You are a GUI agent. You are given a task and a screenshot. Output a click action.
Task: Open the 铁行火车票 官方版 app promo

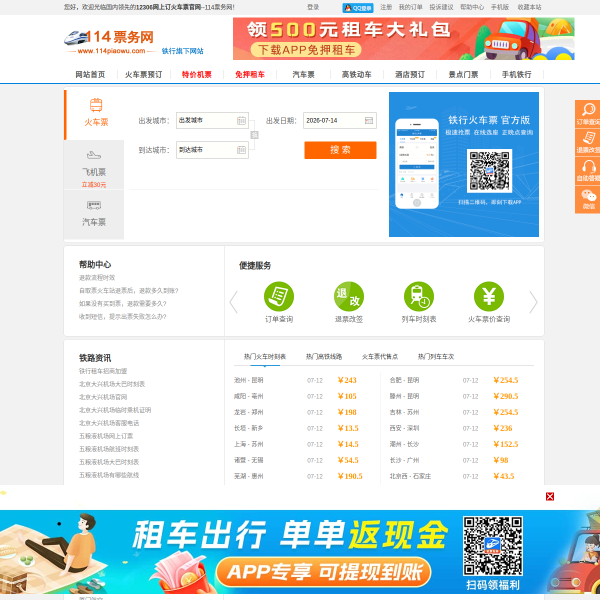[464, 165]
